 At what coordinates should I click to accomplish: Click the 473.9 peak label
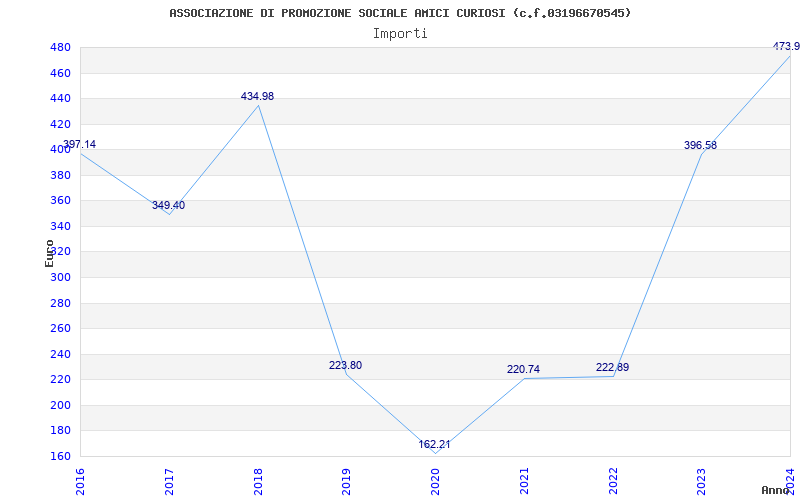(x=786, y=46)
